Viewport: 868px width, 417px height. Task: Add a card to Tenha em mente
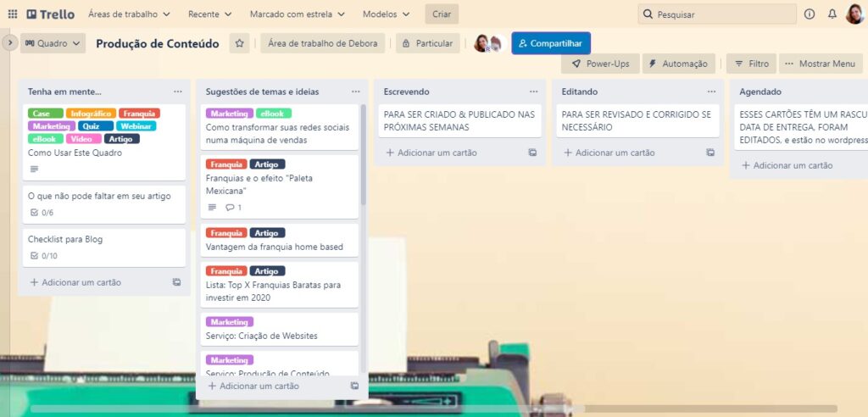pyautogui.click(x=75, y=282)
